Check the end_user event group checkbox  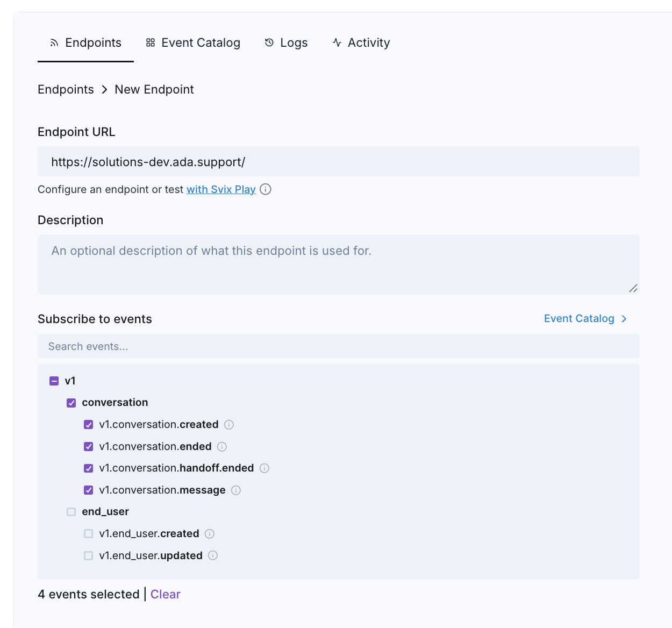point(71,512)
